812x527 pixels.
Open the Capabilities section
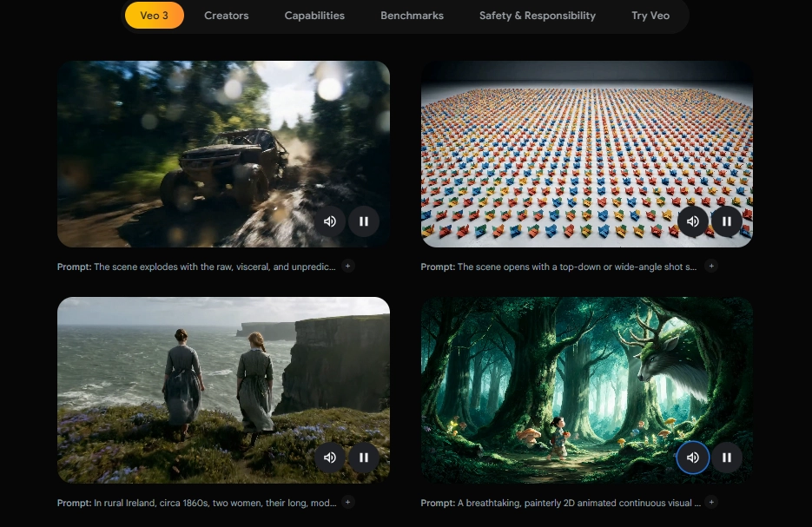pyautogui.click(x=314, y=16)
